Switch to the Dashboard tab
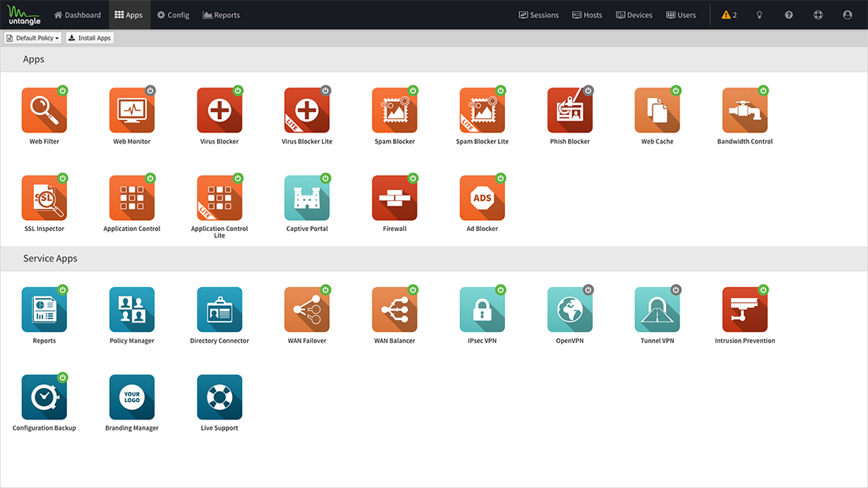Screen dimensions: 868x488 (x=77, y=15)
